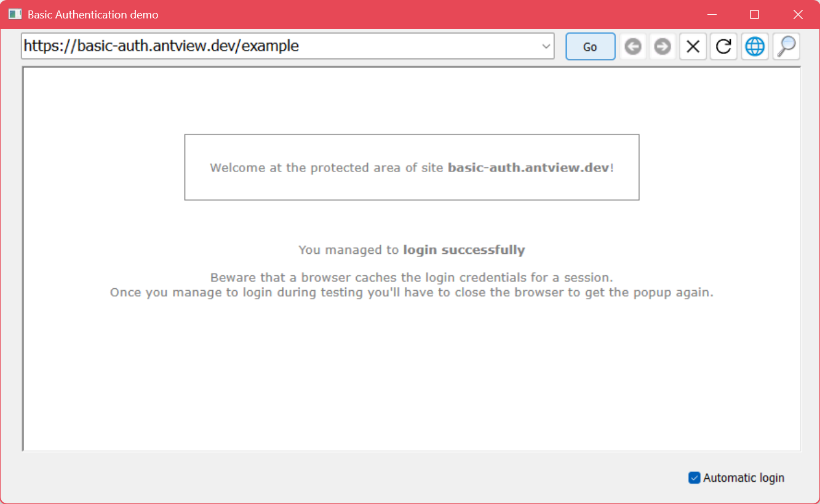This screenshot has height=504, width=820.
Task: Click the bold 'login successfully' text
Action: pos(464,250)
